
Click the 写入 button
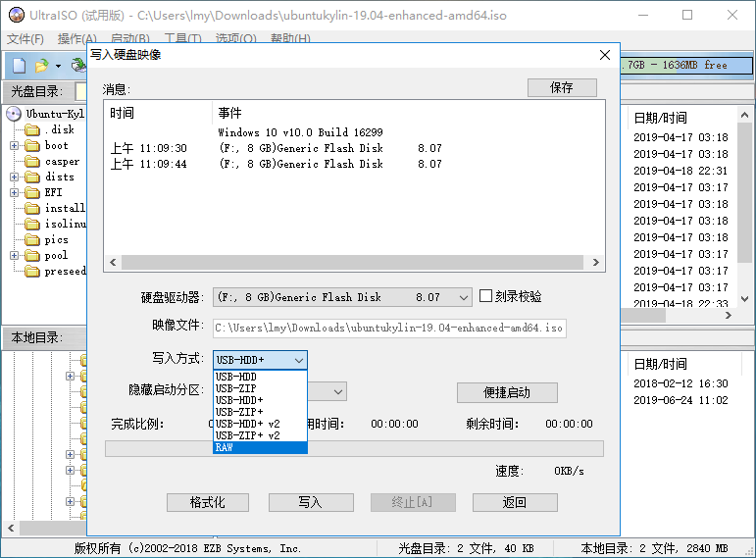point(311,502)
